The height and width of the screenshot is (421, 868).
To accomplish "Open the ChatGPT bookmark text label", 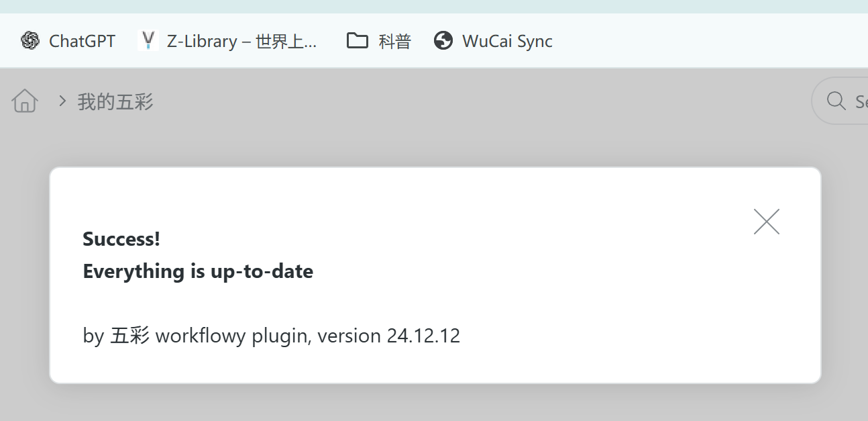I will click(x=82, y=41).
